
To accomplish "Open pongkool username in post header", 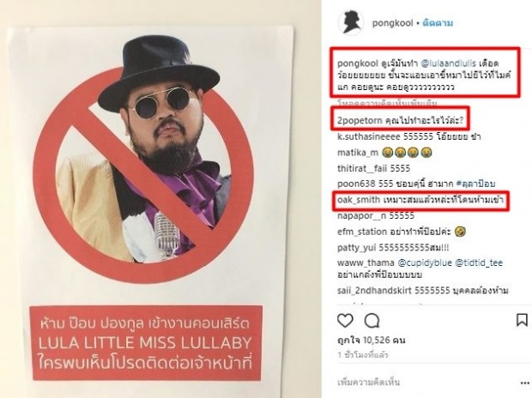I will [x=392, y=23].
